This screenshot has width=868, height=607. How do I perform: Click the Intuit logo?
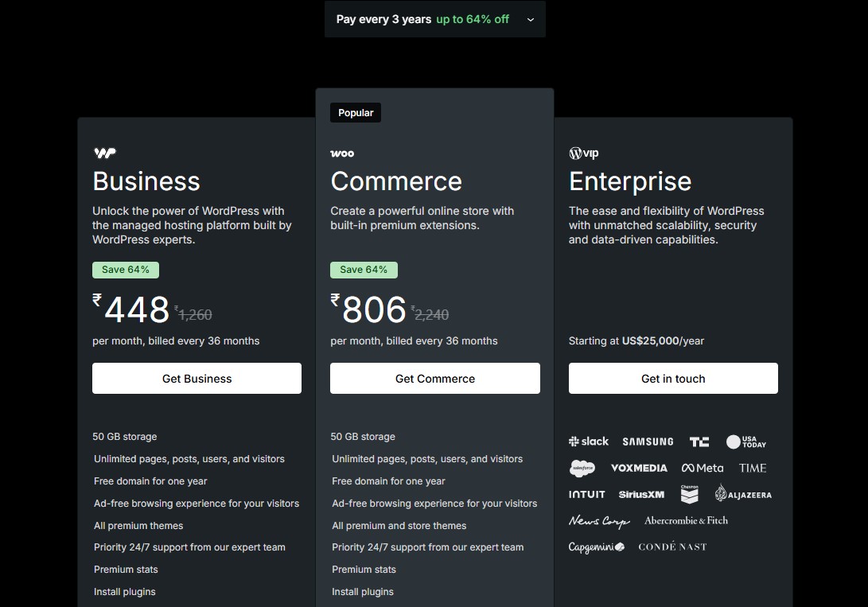586,494
